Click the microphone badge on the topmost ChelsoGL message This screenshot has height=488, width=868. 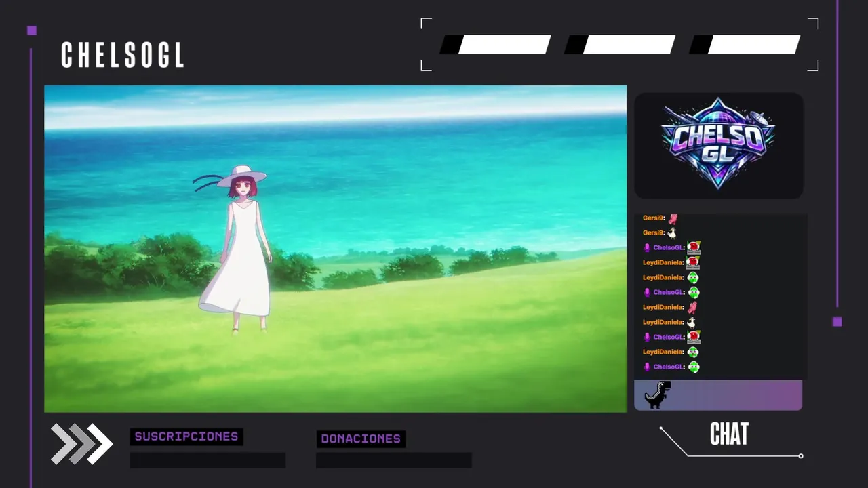[647, 248]
